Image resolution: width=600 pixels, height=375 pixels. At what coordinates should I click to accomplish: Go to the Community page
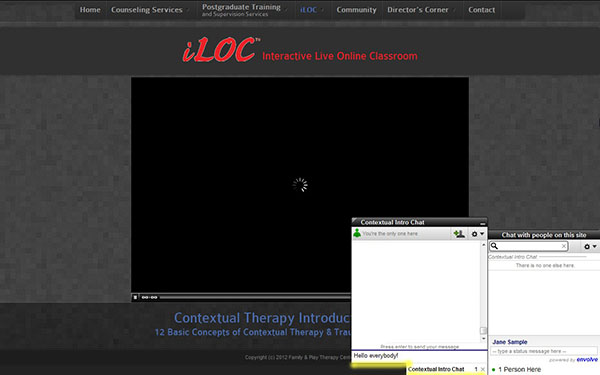pyautogui.click(x=356, y=10)
